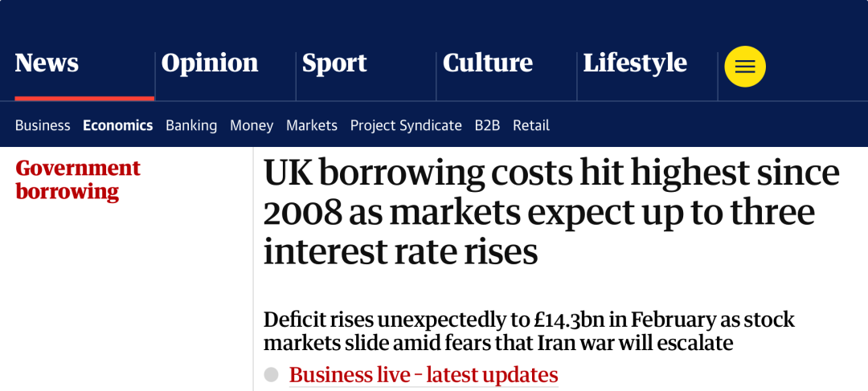This screenshot has height=391, width=868.
Task: Follow the Business live latest updates link
Action: pyautogui.click(x=424, y=375)
